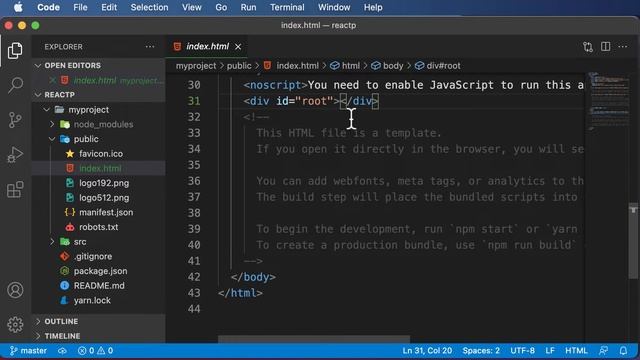Click the master branch indicator

coord(28,351)
